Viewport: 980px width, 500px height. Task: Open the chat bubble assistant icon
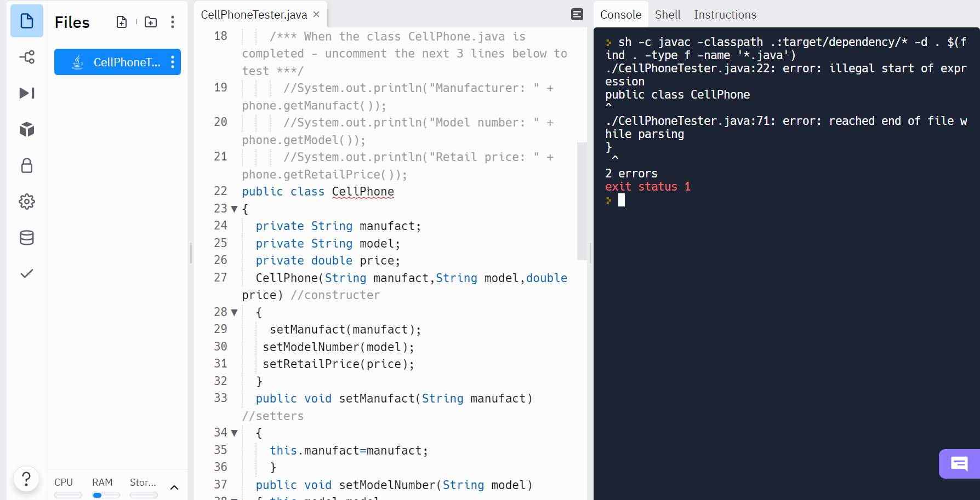tap(959, 464)
